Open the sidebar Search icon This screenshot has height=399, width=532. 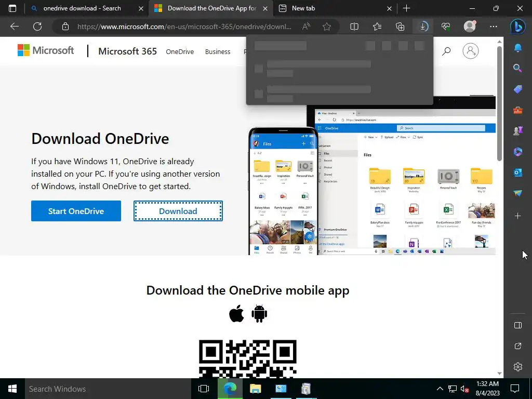click(x=518, y=68)
